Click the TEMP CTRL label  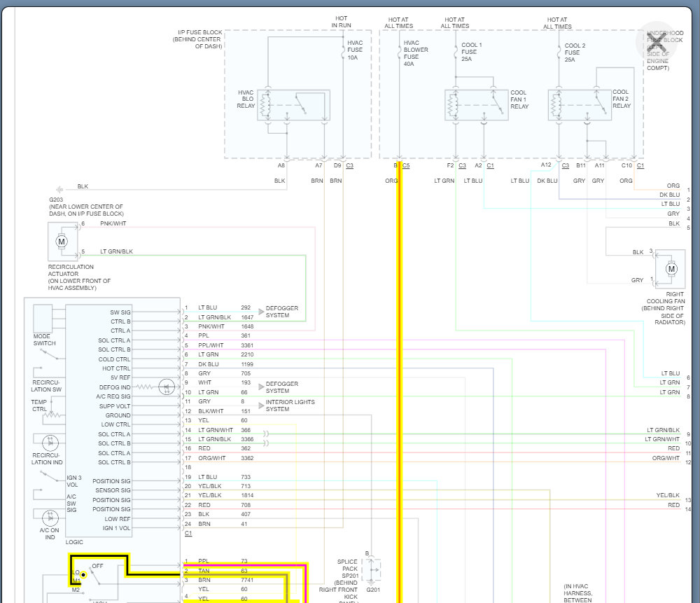[x=38, y=406]
